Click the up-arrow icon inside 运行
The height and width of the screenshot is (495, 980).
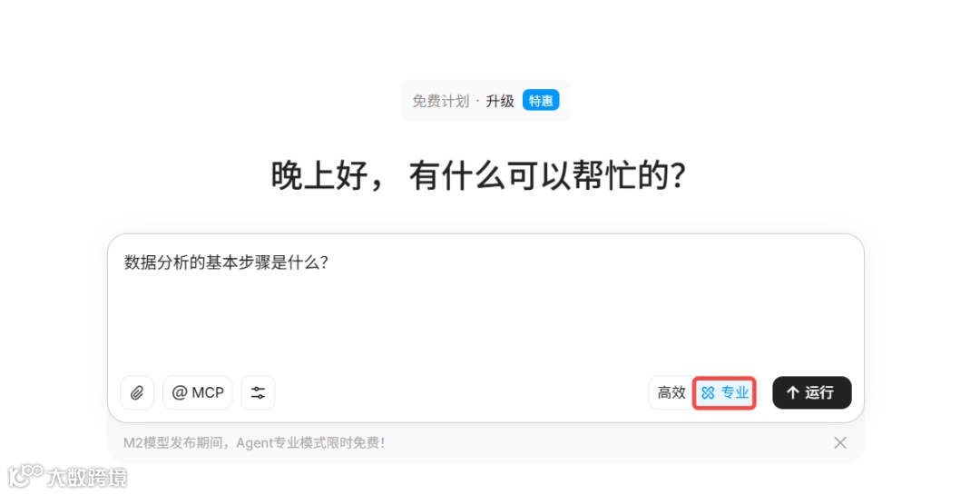pyautogui.click(x=792, y=393)
